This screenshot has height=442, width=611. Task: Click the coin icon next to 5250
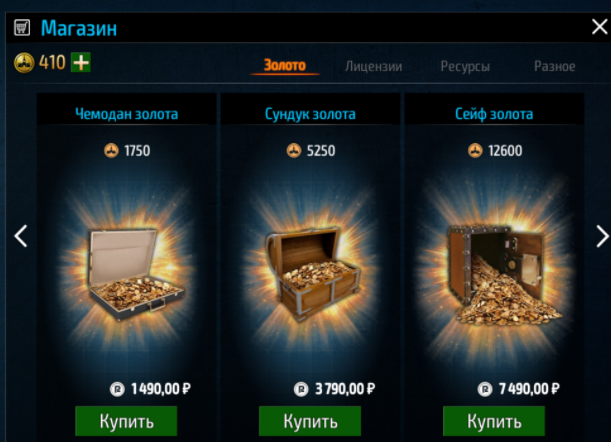294,150
